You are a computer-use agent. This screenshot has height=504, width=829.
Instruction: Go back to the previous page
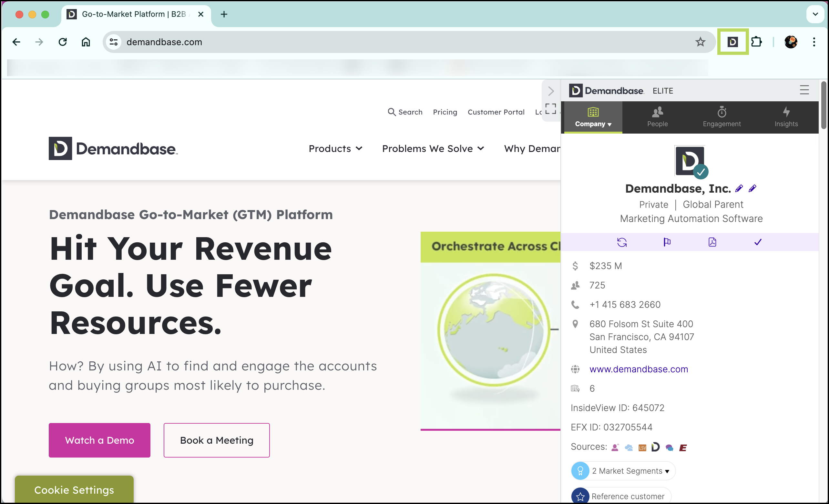(16, 42)
